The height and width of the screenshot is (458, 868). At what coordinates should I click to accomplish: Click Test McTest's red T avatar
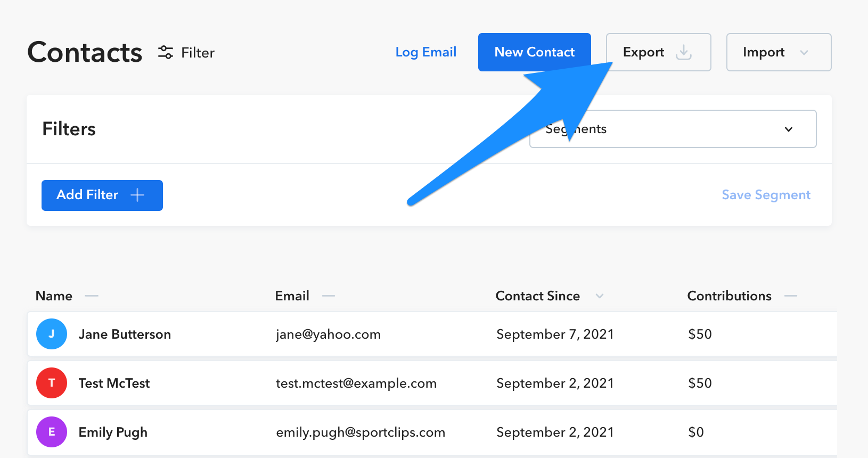tap(52, 383)
